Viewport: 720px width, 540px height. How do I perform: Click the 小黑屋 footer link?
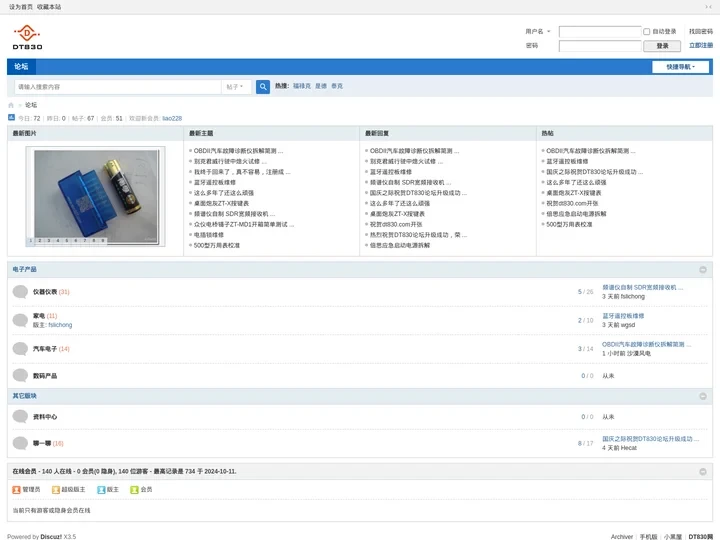coord(673,536)
